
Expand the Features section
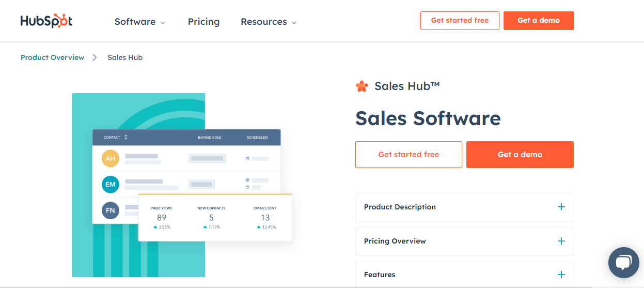(x=465, y=274)
